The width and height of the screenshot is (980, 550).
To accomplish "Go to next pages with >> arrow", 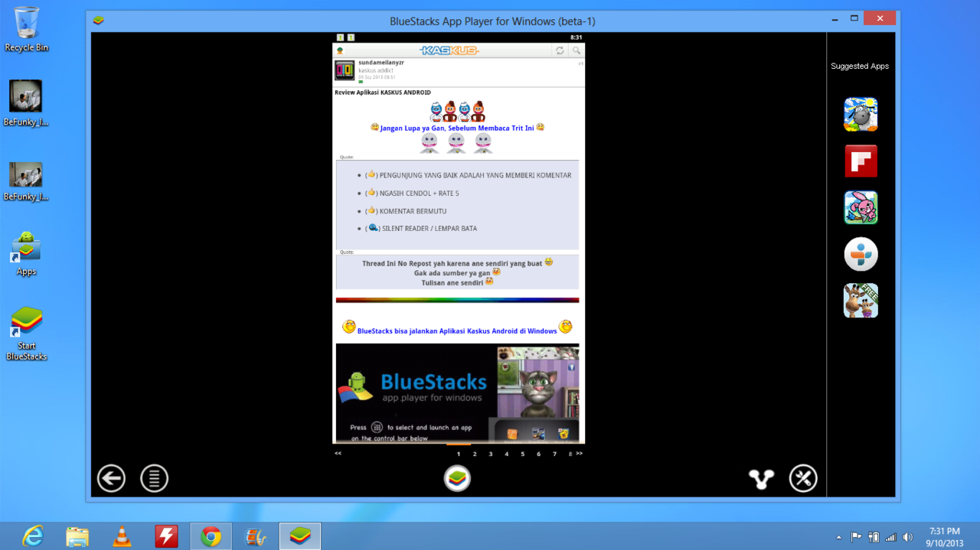I will click(579, 453).
